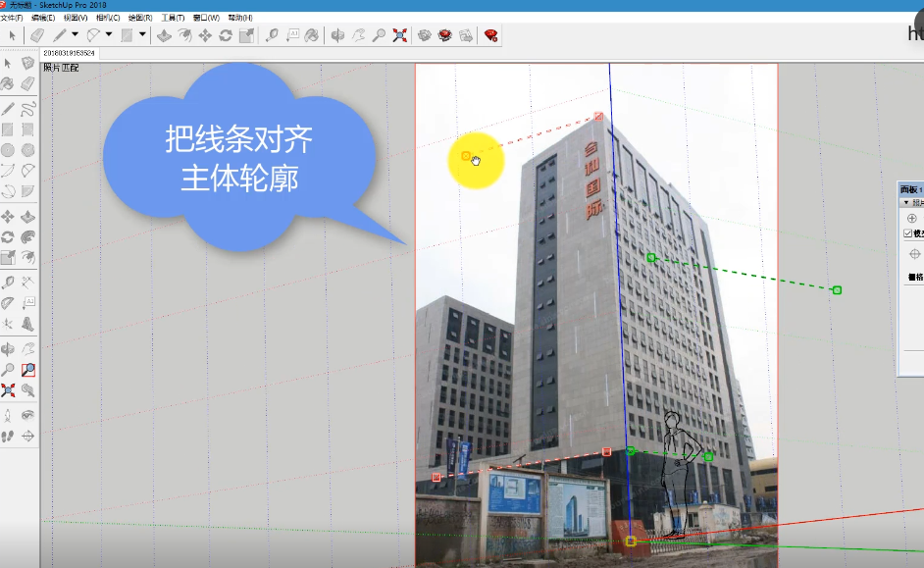Select the 3D Text tool in left palette
924x568 pixels.
(x=27, y=324)
